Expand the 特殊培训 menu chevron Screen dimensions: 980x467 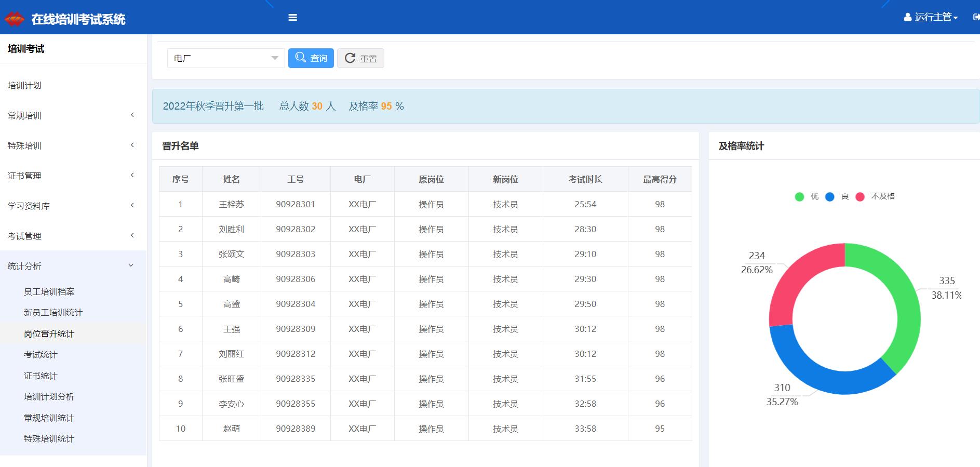132,145
